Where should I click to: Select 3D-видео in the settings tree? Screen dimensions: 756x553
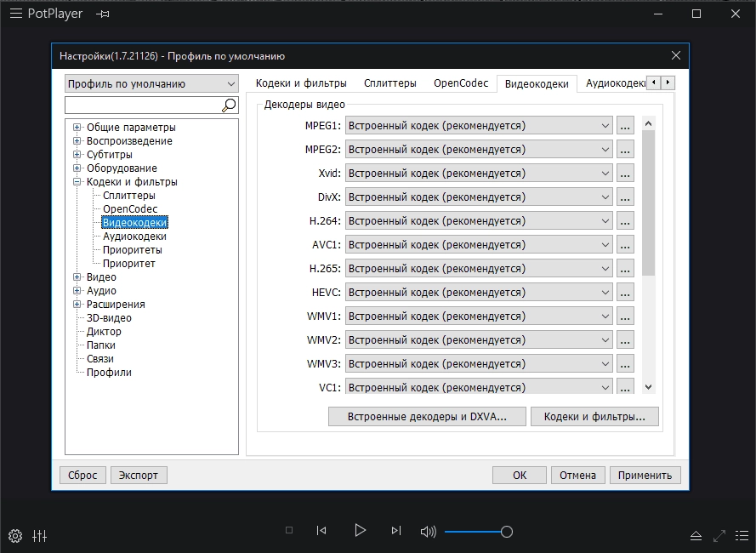[x=109, y=318]
